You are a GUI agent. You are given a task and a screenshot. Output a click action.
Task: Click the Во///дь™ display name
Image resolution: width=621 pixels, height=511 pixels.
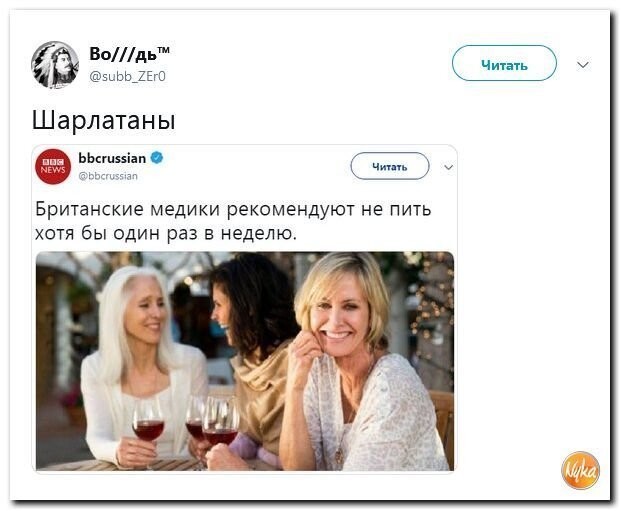pyautogui.click(x=130, y=54)
